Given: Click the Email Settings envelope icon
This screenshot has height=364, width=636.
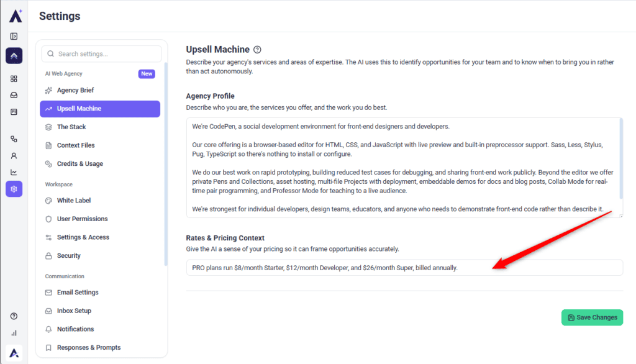Looking at the screenshot, I should [x=48, y=293].
